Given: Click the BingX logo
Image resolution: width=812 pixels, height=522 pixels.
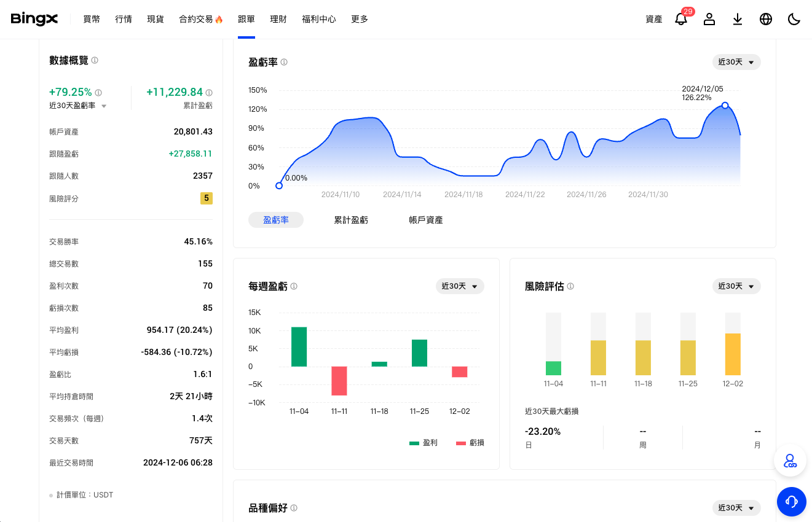Looking at the screenshot, I should [x=34, y=19].
